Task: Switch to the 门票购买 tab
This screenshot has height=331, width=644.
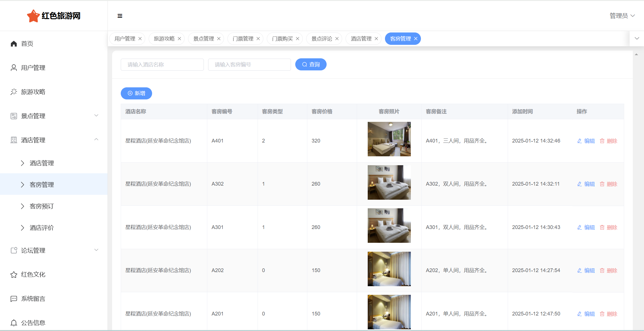Action: coord(282,39)
